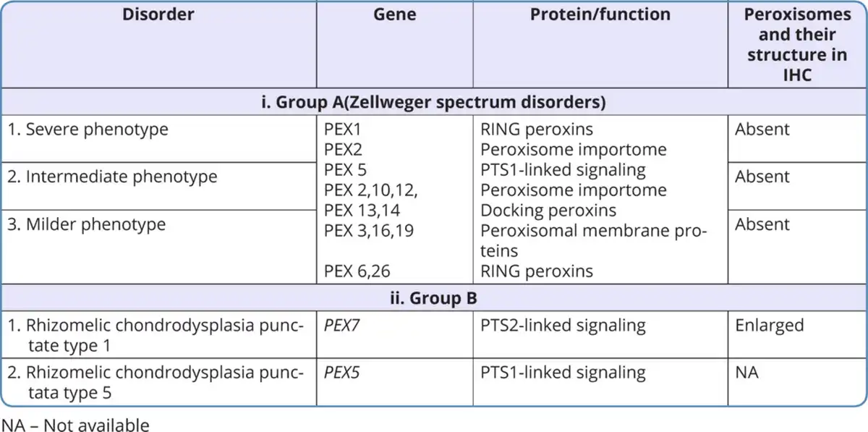868x432 pixels.
Task: Click the Disorder column header
Action: 159,14
